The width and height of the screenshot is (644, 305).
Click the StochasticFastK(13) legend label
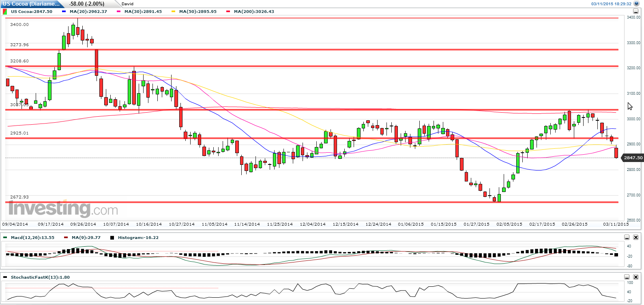pyautogui.click(x=40, y=277)
